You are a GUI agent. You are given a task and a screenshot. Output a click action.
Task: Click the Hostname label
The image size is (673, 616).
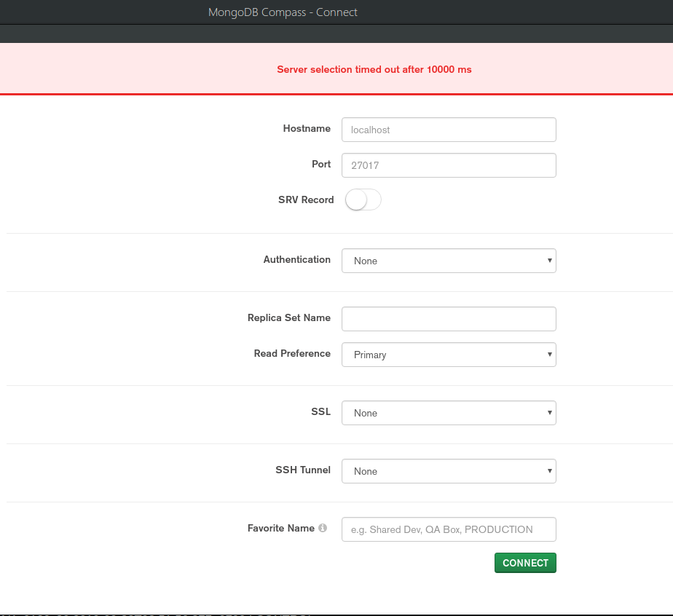(307, 128)
